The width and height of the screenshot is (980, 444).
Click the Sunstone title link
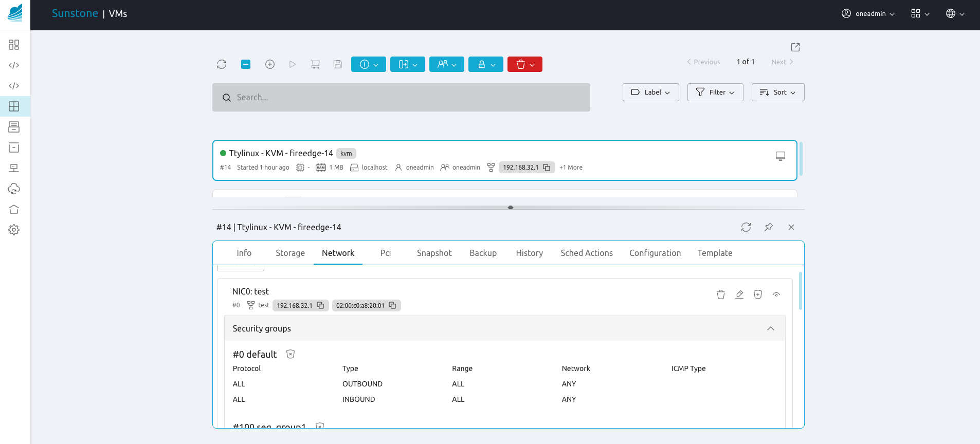click(75, 14)
